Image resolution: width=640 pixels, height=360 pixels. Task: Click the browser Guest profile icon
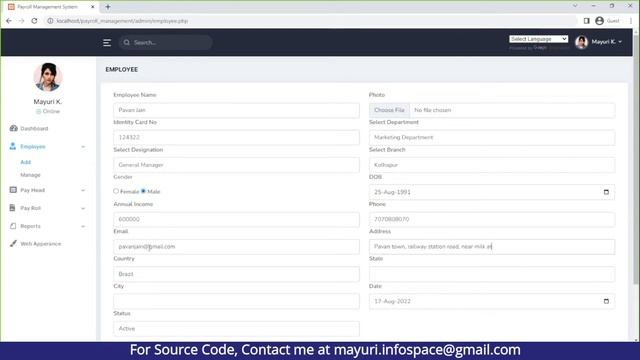599,21
